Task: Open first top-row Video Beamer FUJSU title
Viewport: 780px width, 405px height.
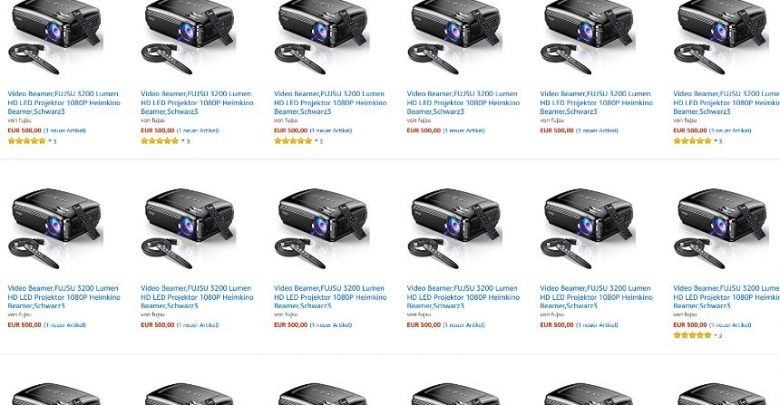Action: [x=64, y=102]
